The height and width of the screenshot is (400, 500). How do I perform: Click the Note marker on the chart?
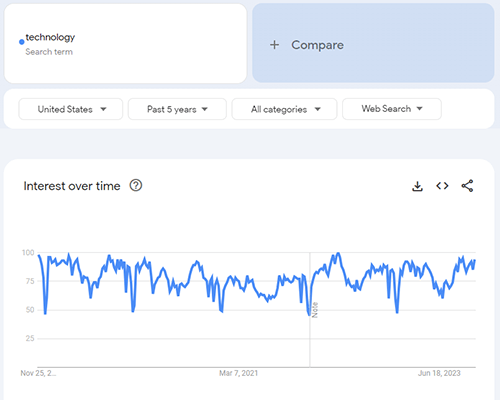click(x=315, y=310)
